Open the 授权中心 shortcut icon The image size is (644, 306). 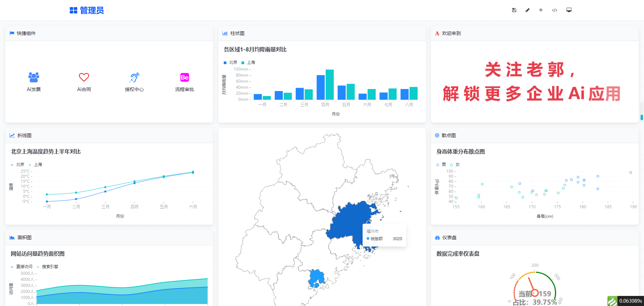(134, 78)
